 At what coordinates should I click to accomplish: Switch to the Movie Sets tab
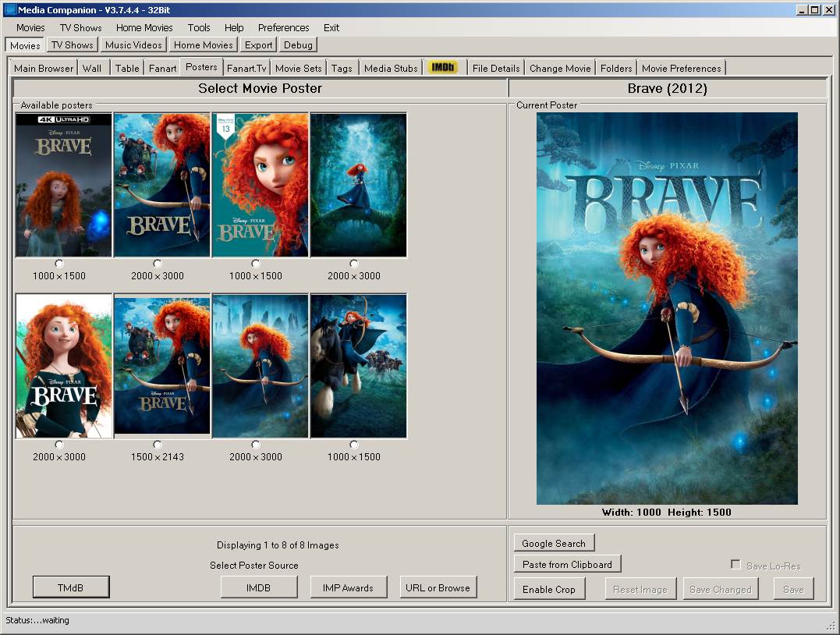[299, 68]
